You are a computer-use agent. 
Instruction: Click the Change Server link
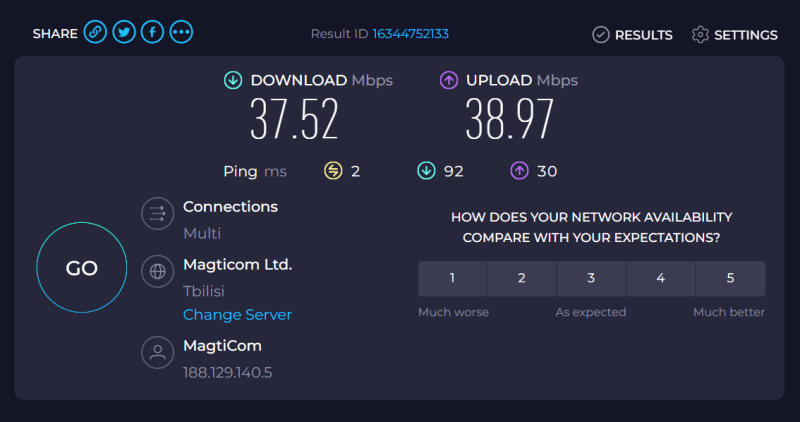pyautogui.click(x=237, y=315)
